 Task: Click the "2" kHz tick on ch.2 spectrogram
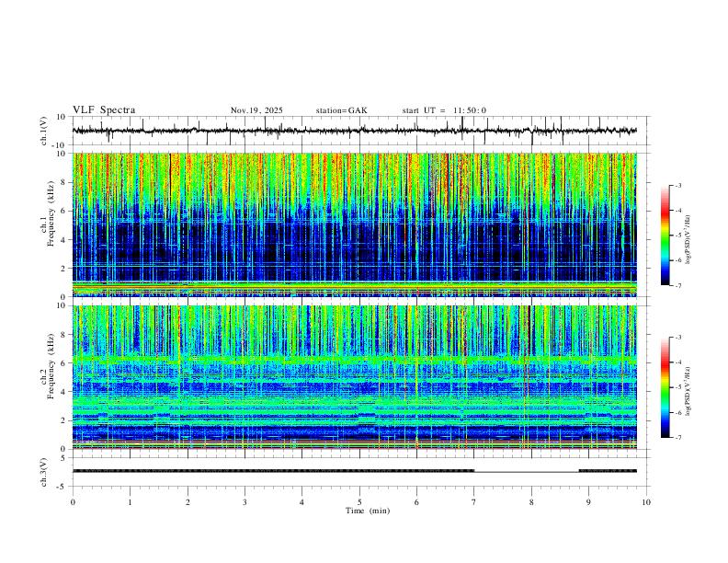tap(63, 420)
